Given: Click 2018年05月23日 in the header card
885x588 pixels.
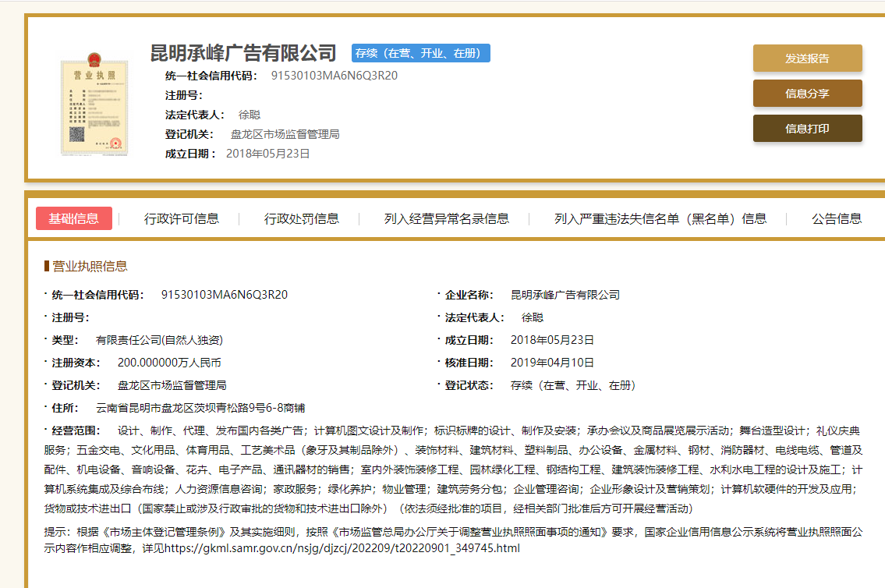Looking at the screenshot, I should click(267, 154).
